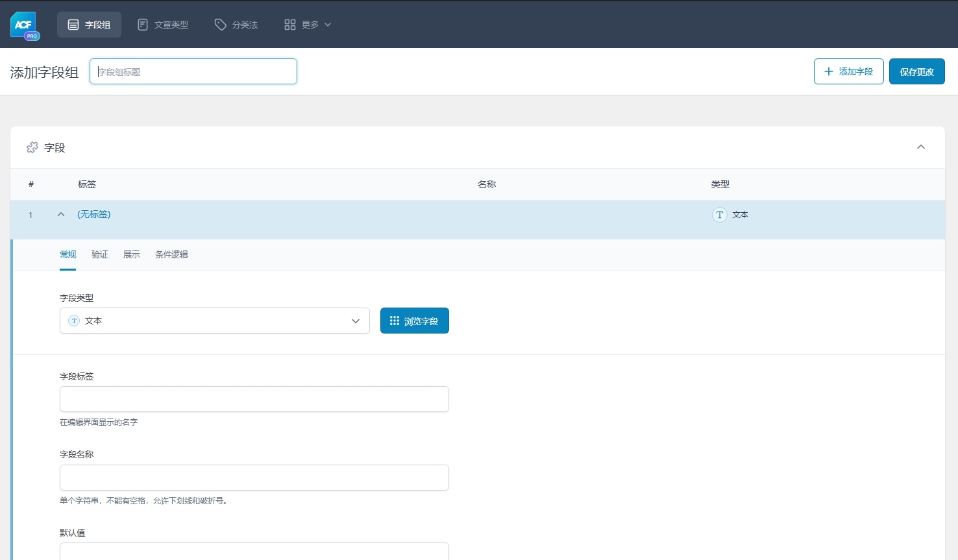
Task: Click the puzzle icon beside the 字段 heading
Action: point(32,147)
